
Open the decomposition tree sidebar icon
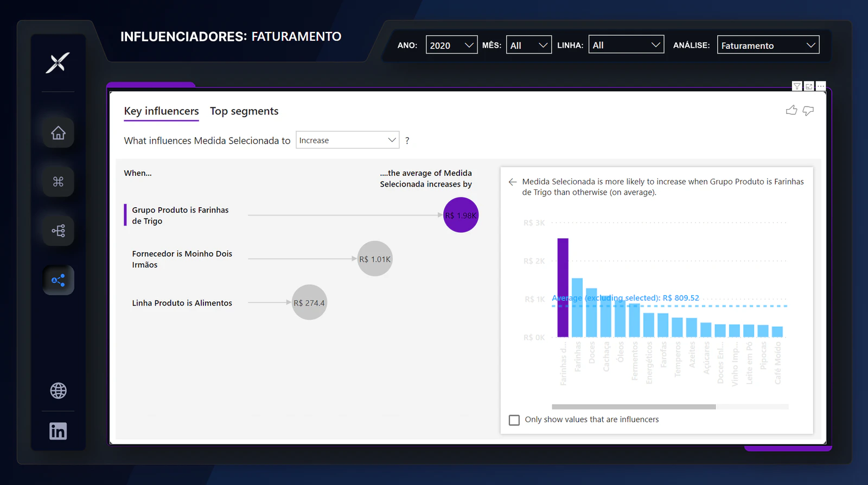pyautogui.click(x=58, y=231)
